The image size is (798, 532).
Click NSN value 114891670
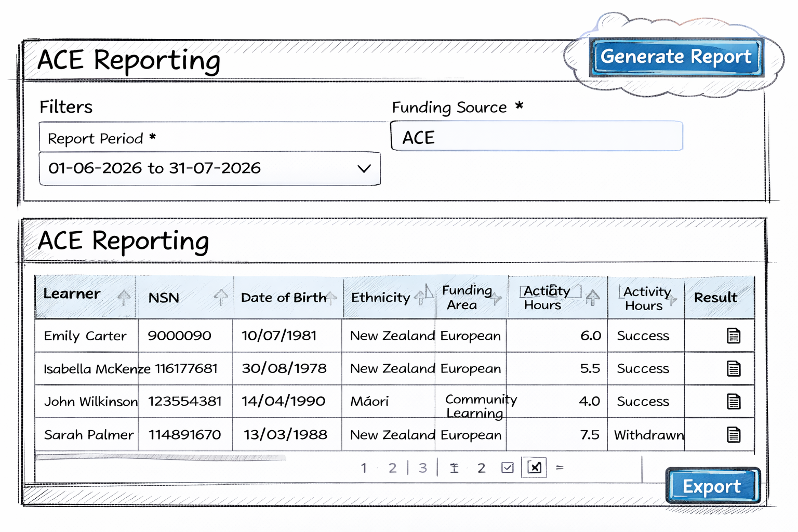[x=185, y=434]
